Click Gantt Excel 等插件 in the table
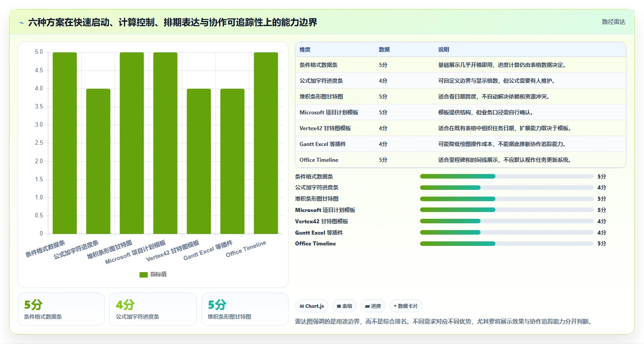The width and height of the screenshot is (644, 344). click(x=322, y=144)
